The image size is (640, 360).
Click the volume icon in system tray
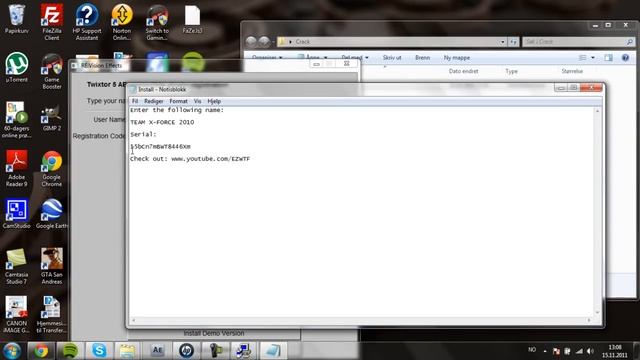(x=590, y=351)
